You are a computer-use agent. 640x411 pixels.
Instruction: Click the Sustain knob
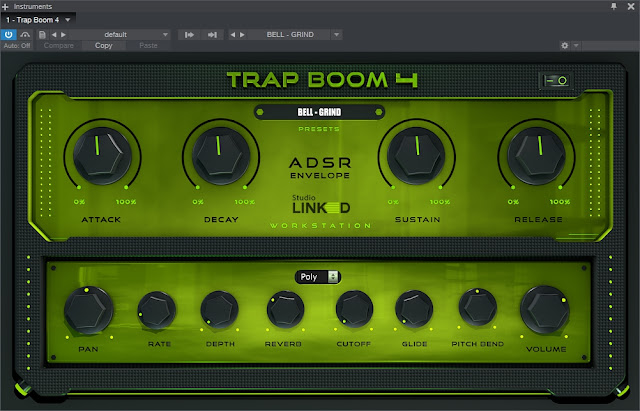pos(416,156)
